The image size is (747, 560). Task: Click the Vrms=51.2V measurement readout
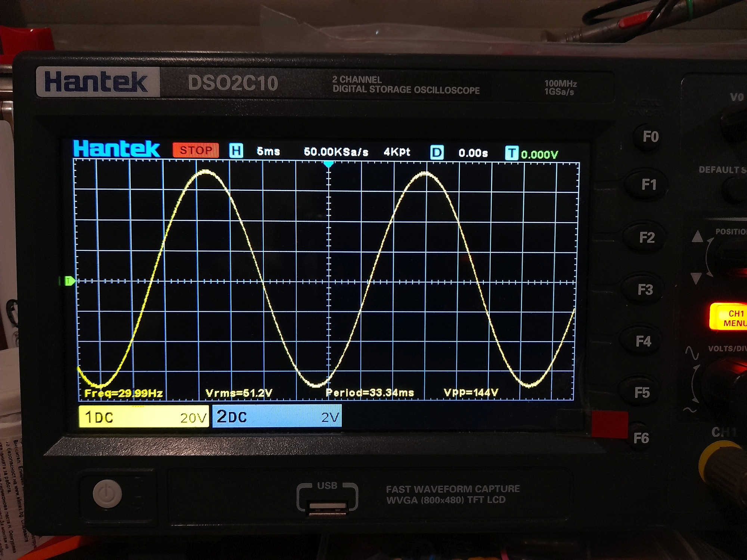pos(239,393)
